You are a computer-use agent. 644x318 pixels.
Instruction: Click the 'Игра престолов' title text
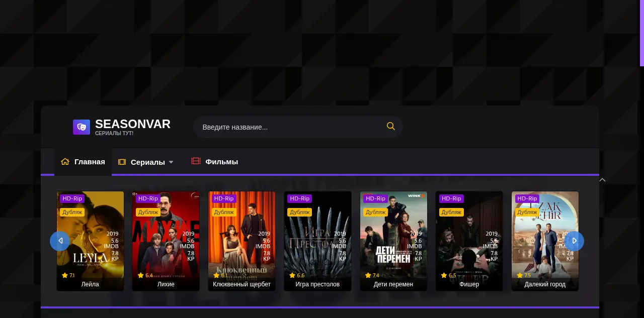click(x=318, y=284)
